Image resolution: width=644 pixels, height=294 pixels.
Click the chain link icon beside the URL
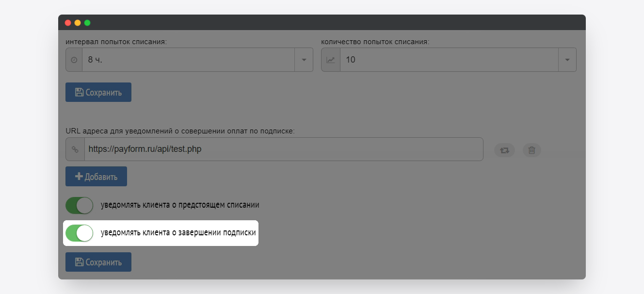pyautogui.click(x=75, y=149)
